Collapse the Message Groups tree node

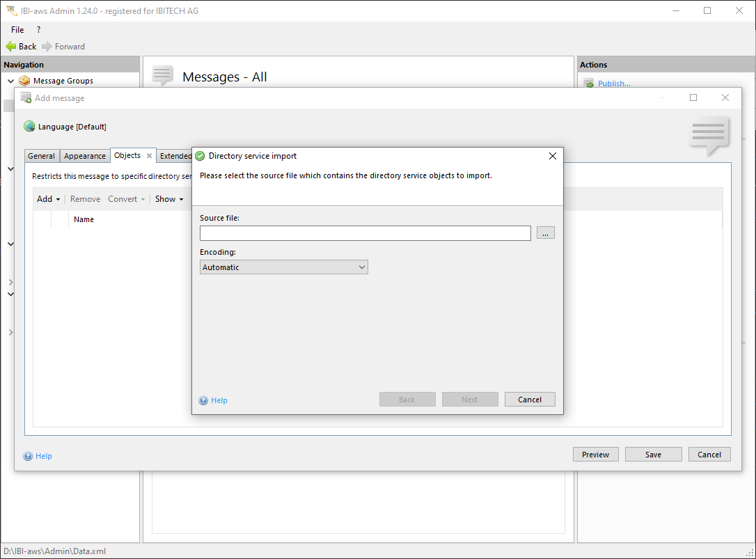click(10, 81)
